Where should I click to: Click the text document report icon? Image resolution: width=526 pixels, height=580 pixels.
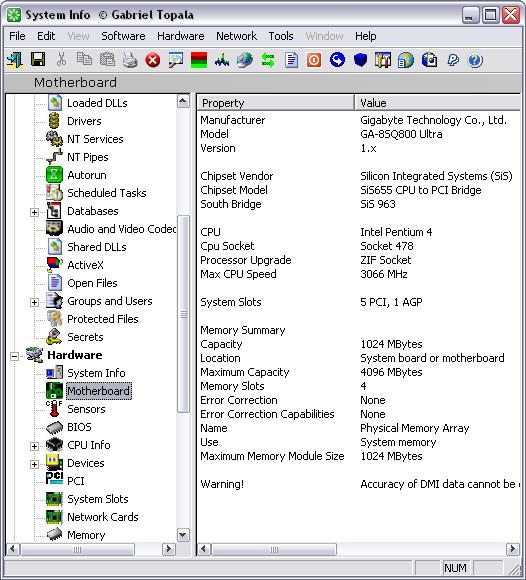pyautogui.click(x=291, y=60)
